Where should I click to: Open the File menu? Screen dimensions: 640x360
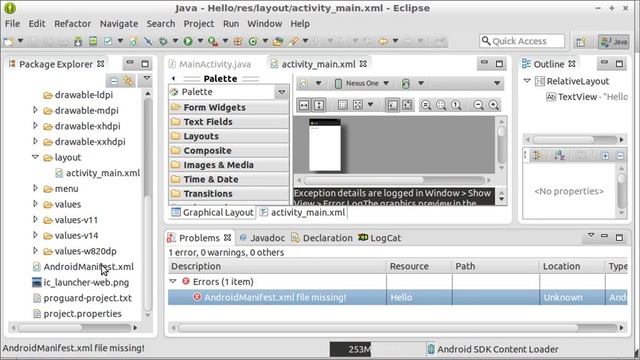point(12,24)
